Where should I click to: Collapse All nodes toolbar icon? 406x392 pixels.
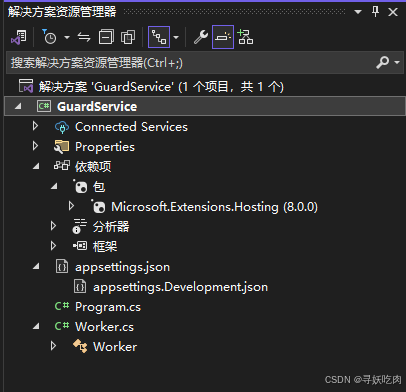pos(106,37)
